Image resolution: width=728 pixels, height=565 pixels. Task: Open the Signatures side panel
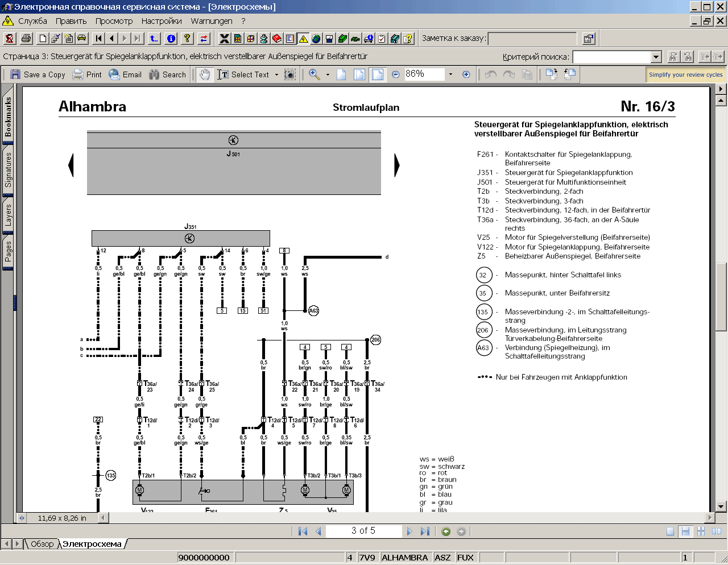[x=8, y=169]
